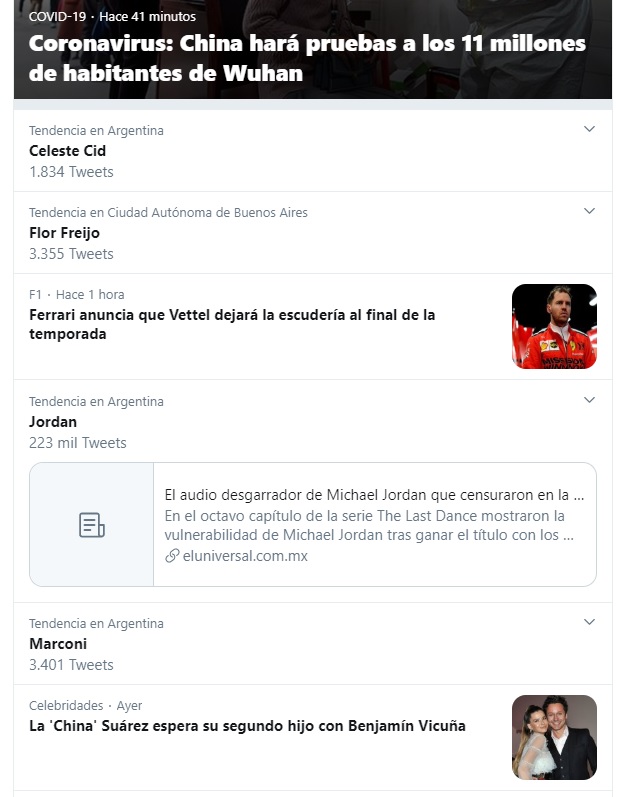Open the Marconi trending topic
622x797 pixels.
pos(58,644)
